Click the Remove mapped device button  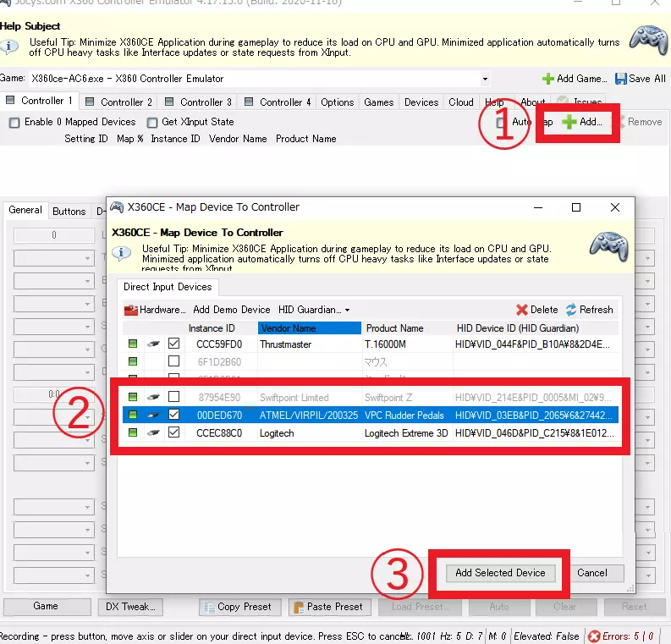(x=641, y=122)
